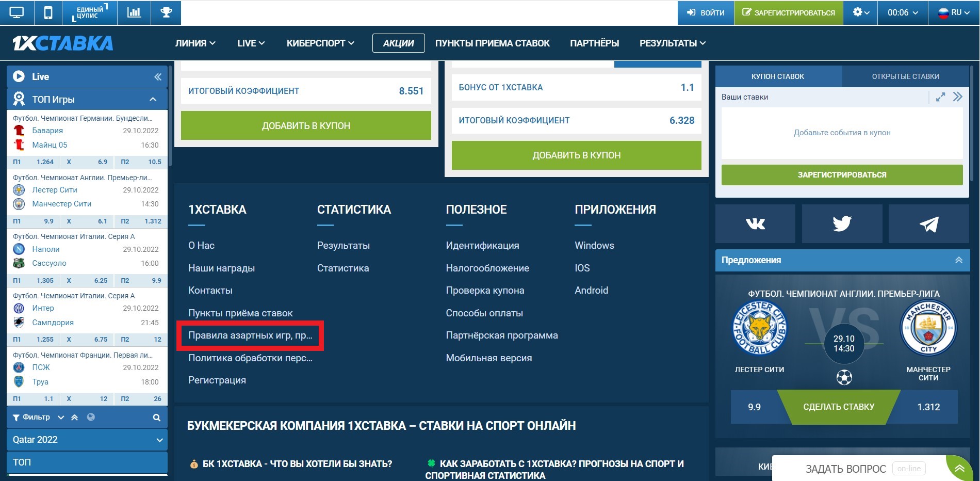The image size is (980, 481).
Task: Click the Единый ЦУПИС icon
Action: point(90,12)
